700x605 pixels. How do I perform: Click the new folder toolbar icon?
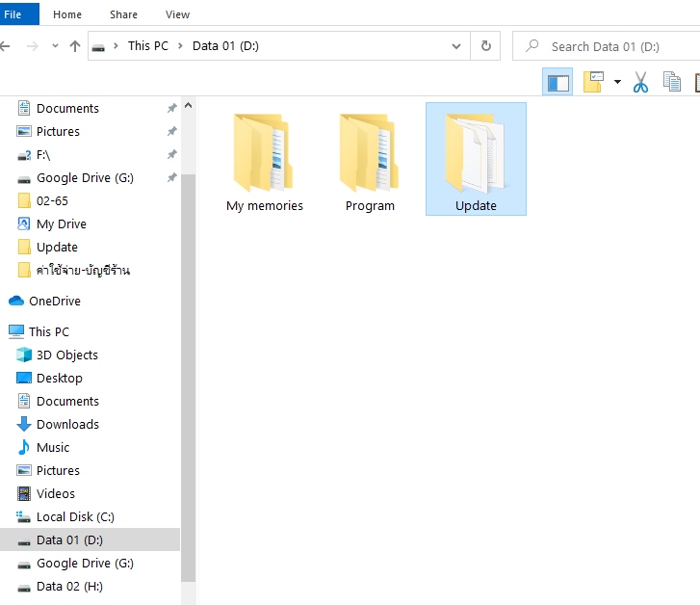click(x=594, y=82)
